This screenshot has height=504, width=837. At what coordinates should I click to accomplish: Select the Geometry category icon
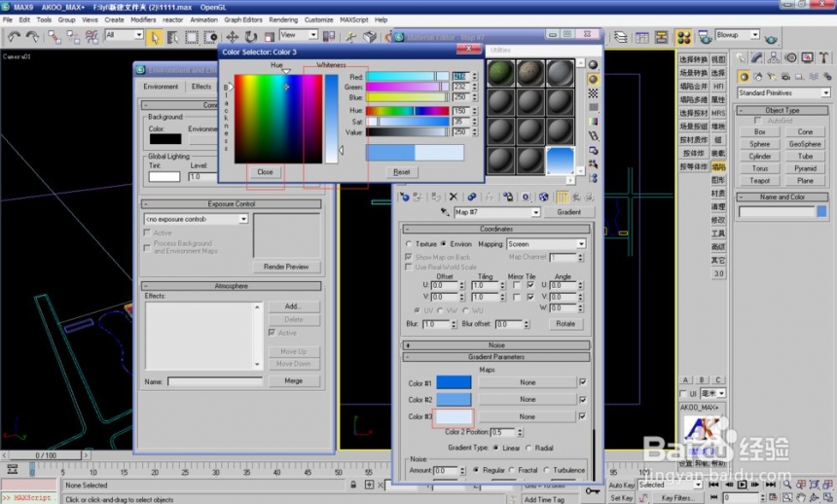pos(744,77)
